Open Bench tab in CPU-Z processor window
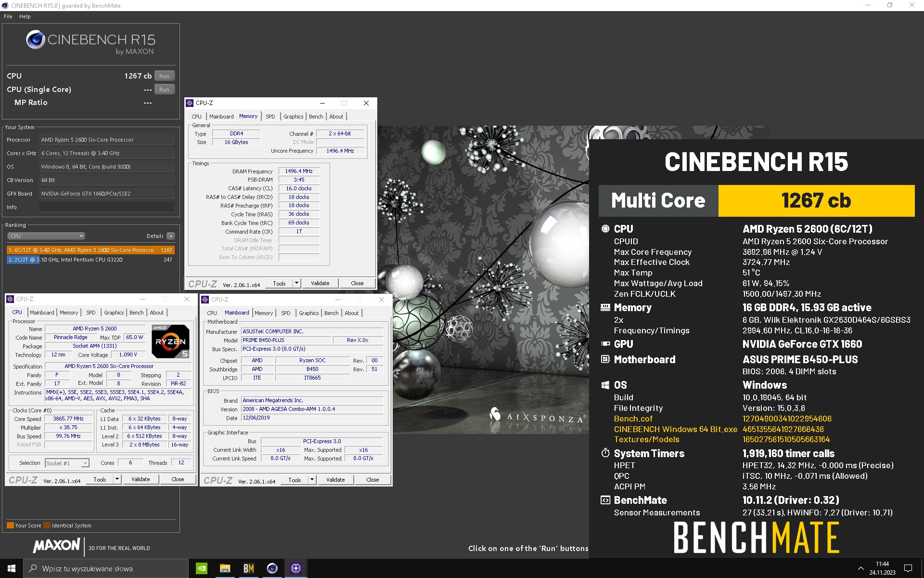The image size is (924, 578). pyautogui.click(x=137, y=313)
